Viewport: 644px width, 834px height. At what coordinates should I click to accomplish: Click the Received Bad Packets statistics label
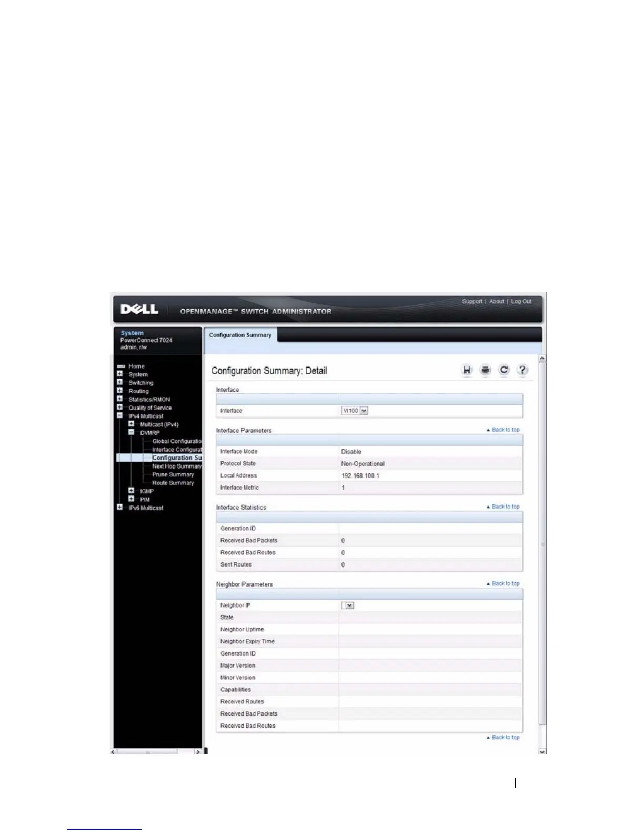click(248, 541)
